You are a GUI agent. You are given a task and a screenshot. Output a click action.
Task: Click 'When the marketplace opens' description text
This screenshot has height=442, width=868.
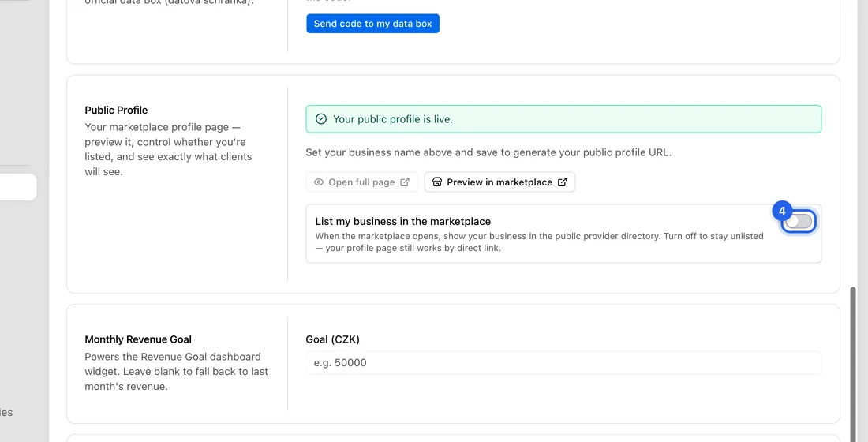pyautogui.click(x=540, y=242)
